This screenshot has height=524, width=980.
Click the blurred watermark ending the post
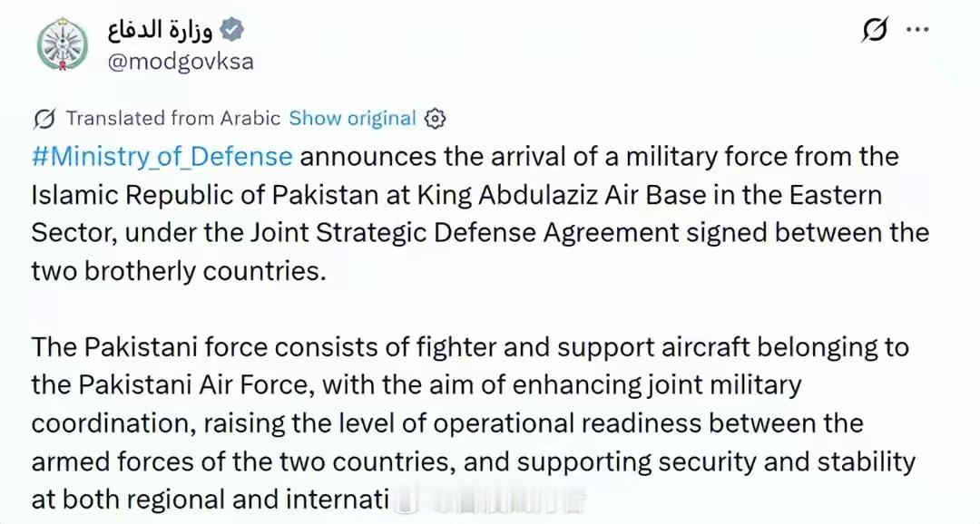pyautogui.click(x=488, y=500)
